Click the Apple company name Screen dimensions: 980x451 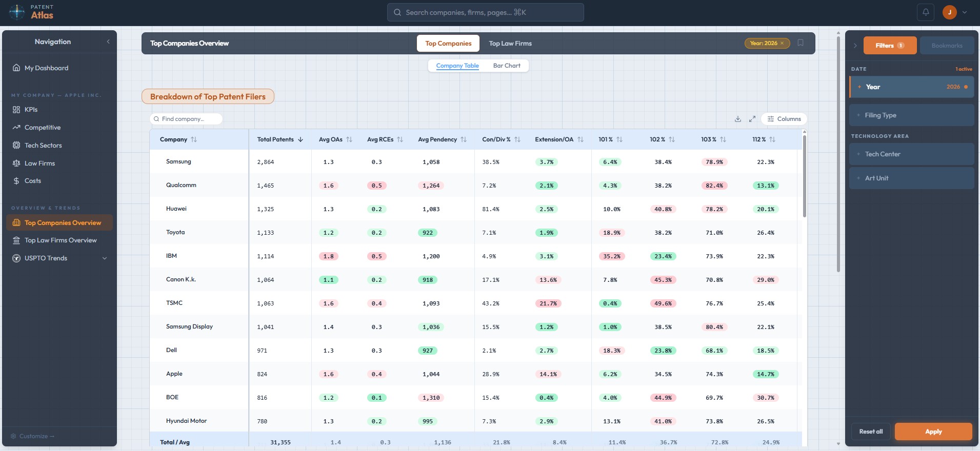click(x=174, y=374)
